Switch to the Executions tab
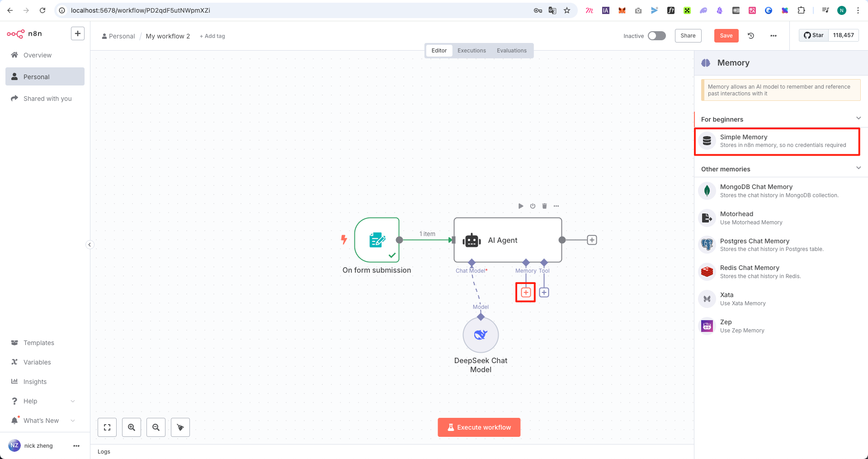The image size is (868, 459). [x=472, y=51]
